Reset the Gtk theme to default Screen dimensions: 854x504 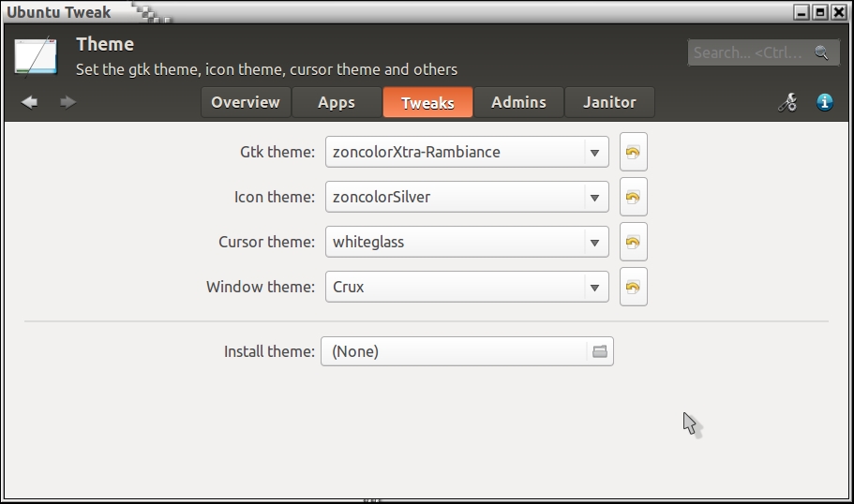coord(633,153)
